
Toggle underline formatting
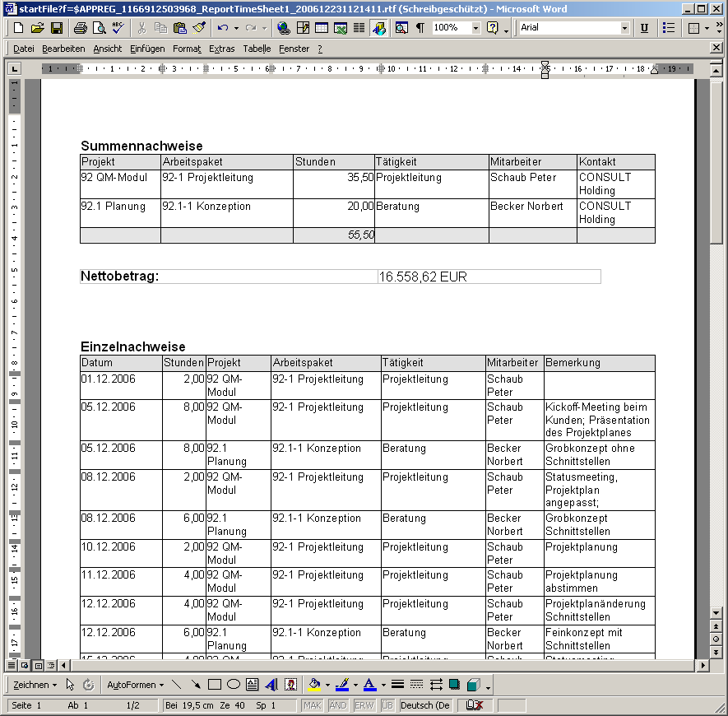[644, 28]
